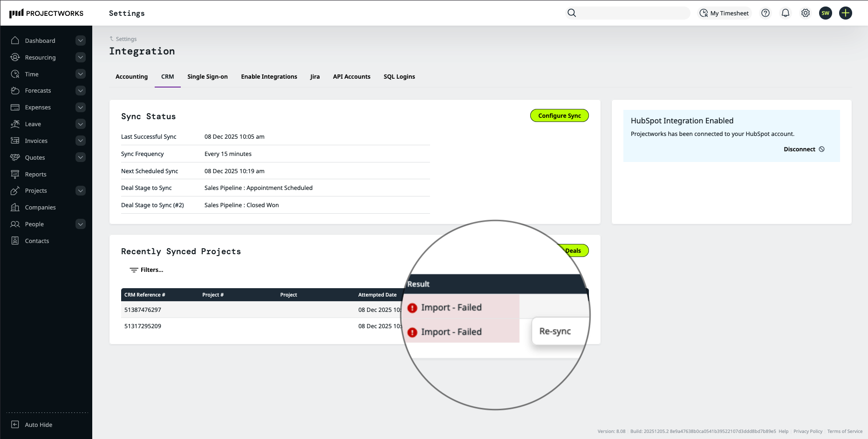Click the green plus quick-add button
Image resolution: width=868 pixels, height=439 pixels.
pyautogui.click(x=846, y=13)
